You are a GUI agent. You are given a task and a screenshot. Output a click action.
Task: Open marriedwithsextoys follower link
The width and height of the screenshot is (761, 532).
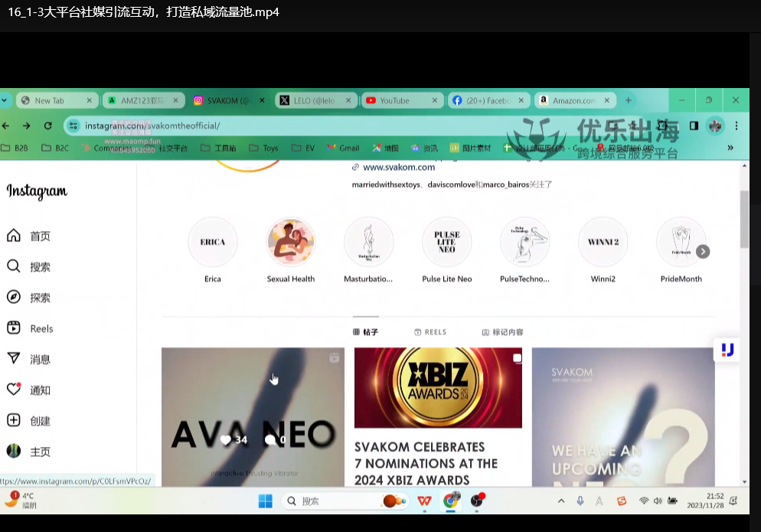pyautogui.click(x=386, y=184)
